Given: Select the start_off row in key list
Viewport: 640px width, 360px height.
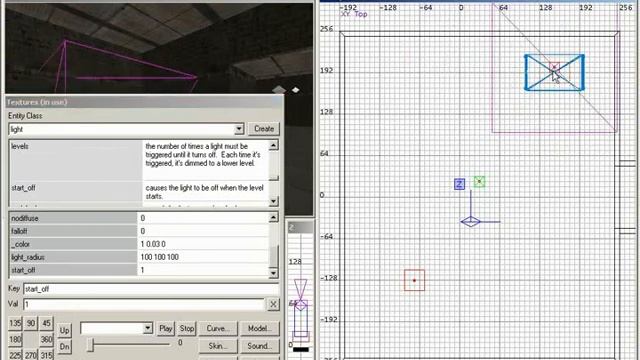Looking at the screenshot, I should click(x=139, y=270).
